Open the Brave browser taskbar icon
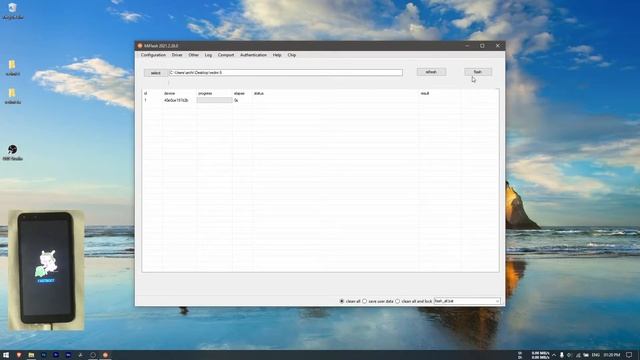 [19, 355]
